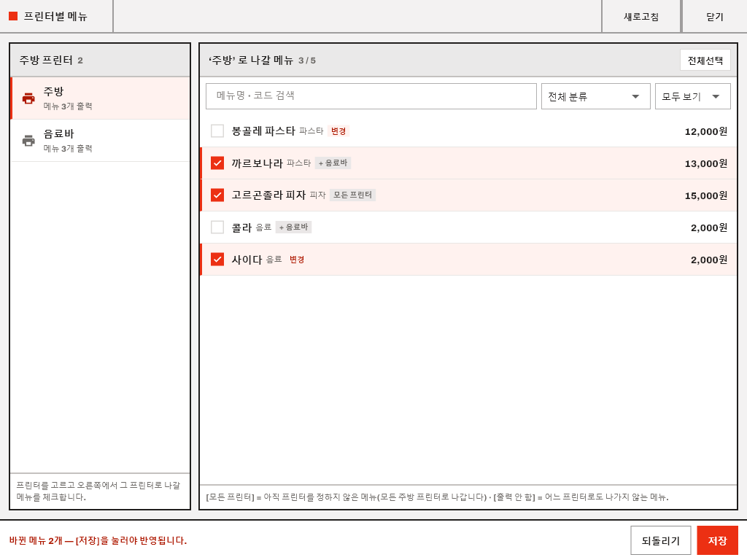Click the 12,000원 price of 봉골레 파스타
The width and height of the screenshot is (747, 560).
706,131
